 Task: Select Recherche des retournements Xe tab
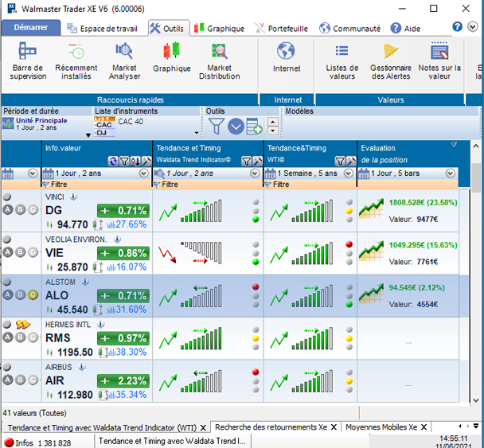point(271,427)
